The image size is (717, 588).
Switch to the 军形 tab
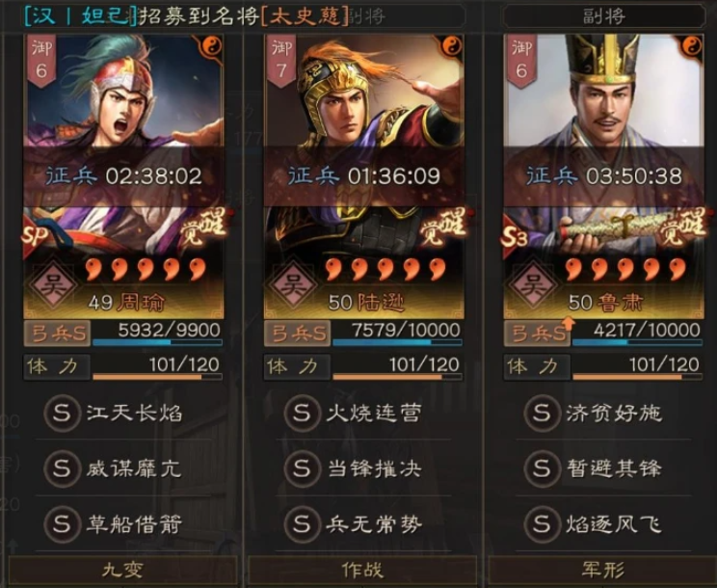point(602,570)
